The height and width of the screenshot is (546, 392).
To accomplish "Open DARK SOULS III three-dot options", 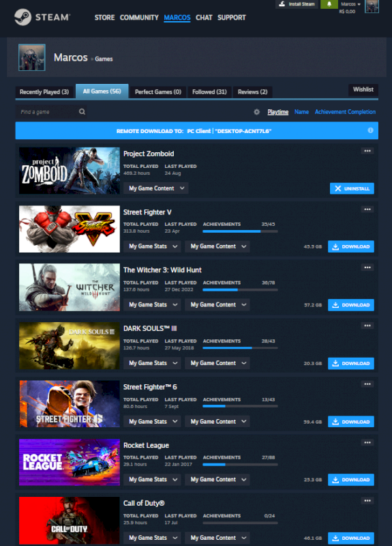I will (x=367, y=326).
